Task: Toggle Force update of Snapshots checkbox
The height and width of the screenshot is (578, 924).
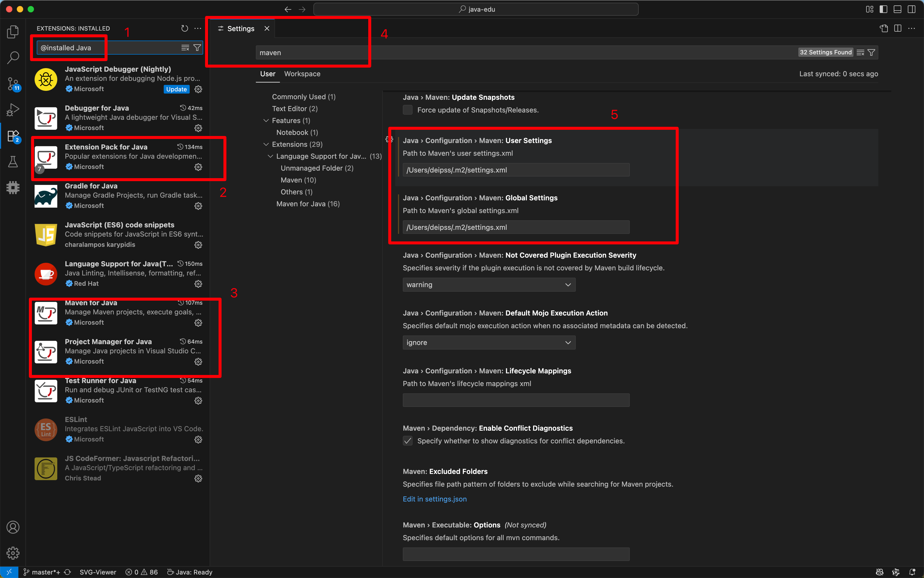Action: pos(408,110)
